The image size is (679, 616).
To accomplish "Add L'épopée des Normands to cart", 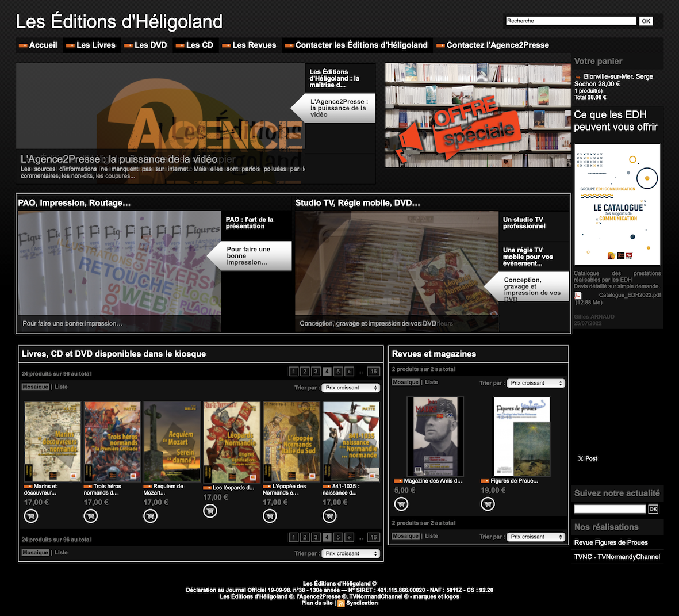I will 270,516.
